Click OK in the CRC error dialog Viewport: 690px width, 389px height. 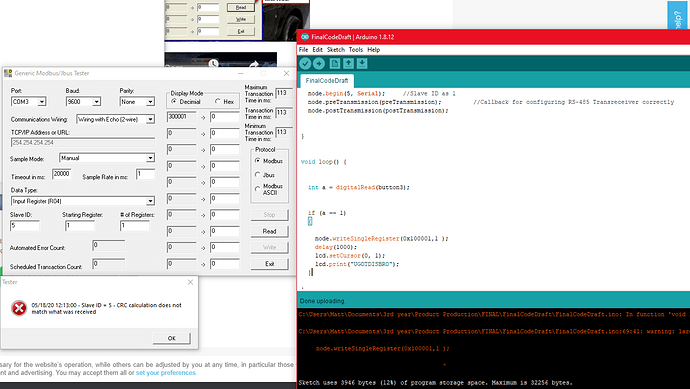[172, 338]
